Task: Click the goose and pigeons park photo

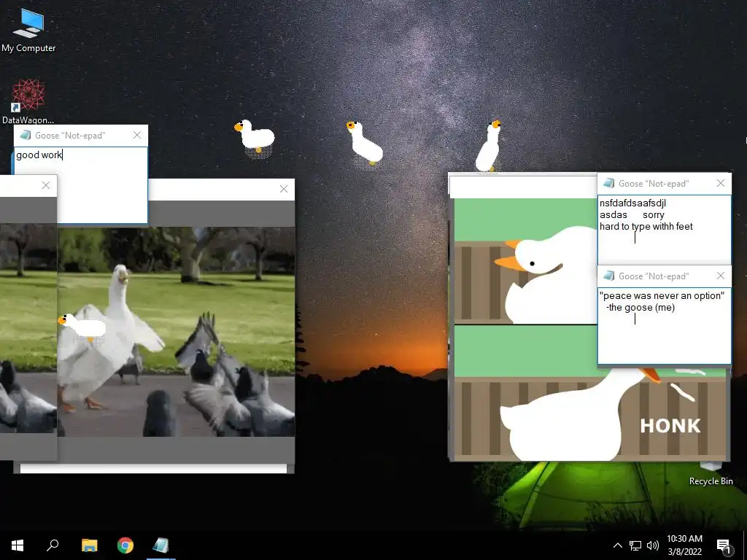Action: [x=177, y=332]
